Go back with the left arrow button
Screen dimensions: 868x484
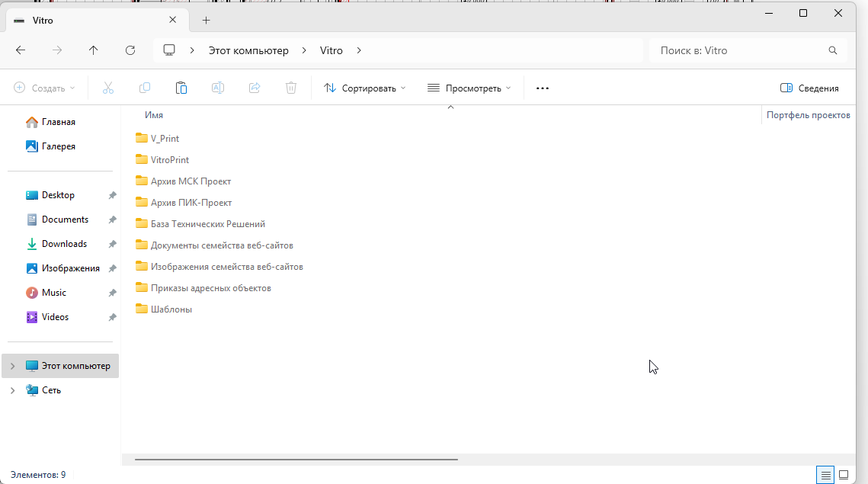click(21, 50)
